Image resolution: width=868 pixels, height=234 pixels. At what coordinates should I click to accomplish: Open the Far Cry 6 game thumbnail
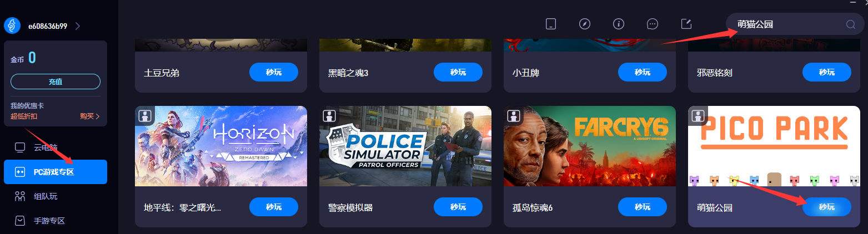(590, 146)
